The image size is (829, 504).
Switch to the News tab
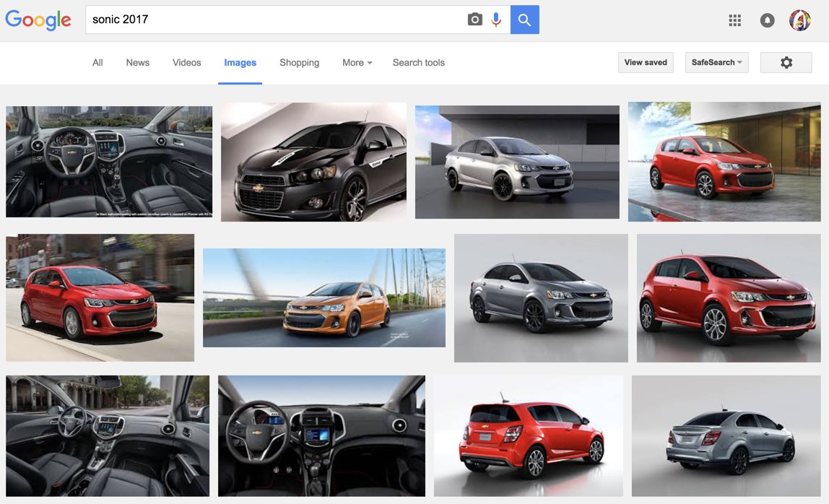pyautogui.click(x=137, y=62)
